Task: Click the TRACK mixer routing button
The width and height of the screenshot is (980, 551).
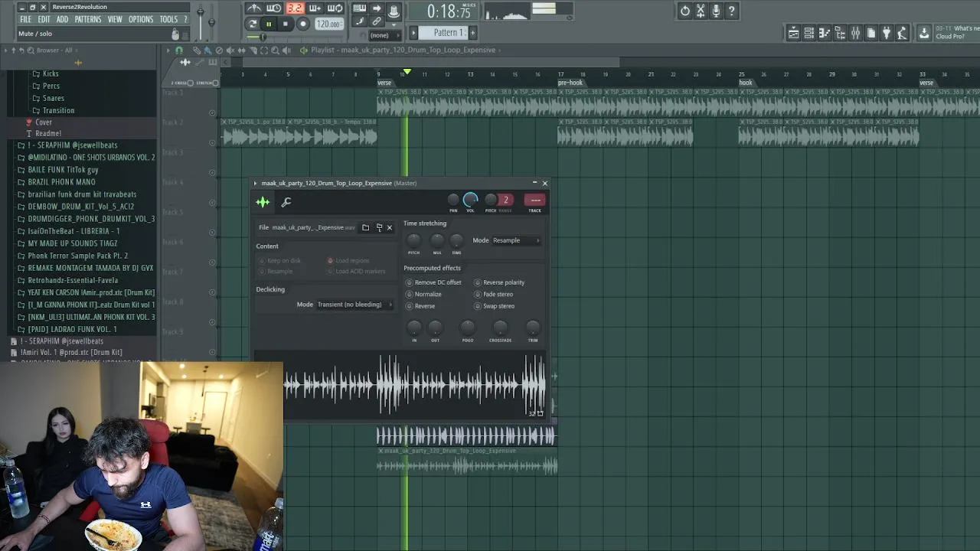Action: coord(535,201)
